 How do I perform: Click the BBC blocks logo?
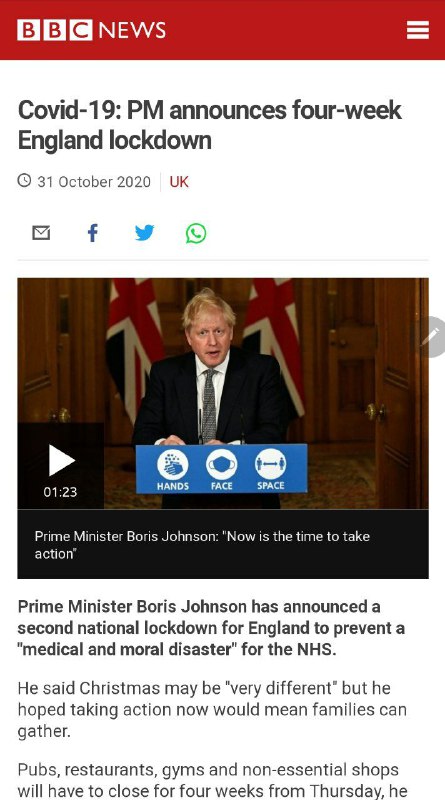click(55, 30)
